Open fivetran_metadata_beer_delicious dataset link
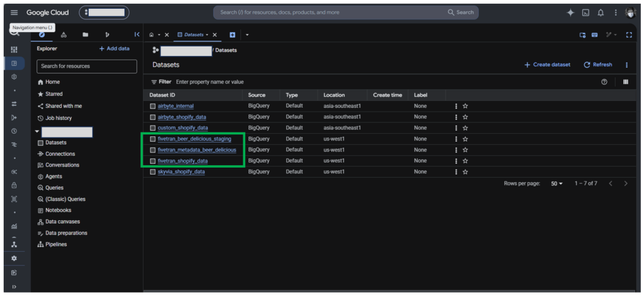The image size is (644, 297). [x=197, y=150]
